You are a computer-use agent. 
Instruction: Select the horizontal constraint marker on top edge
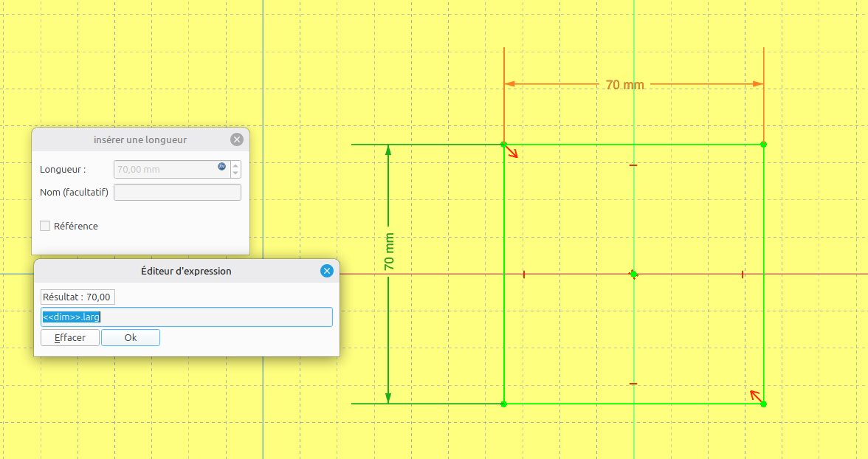[633, 165]
